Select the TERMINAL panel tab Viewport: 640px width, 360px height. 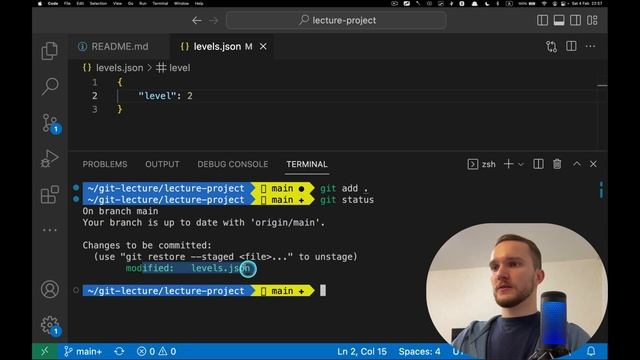pyautogui.click(x=307, y=164)
